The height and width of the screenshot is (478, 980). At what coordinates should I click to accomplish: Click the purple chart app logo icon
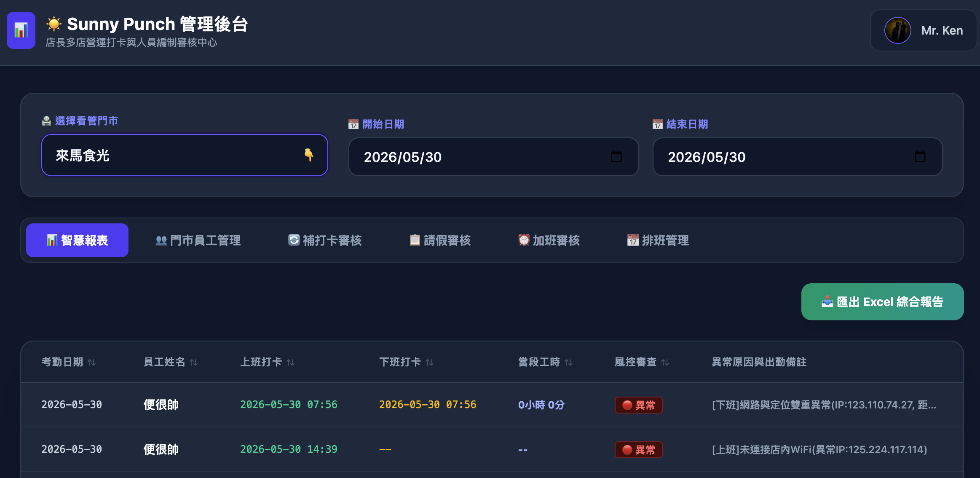[21, 30]
